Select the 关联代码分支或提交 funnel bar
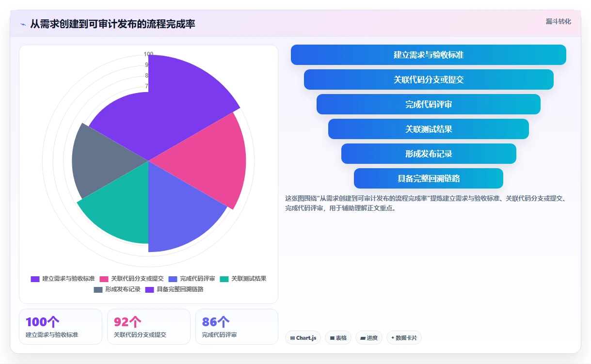 [429, 79]
